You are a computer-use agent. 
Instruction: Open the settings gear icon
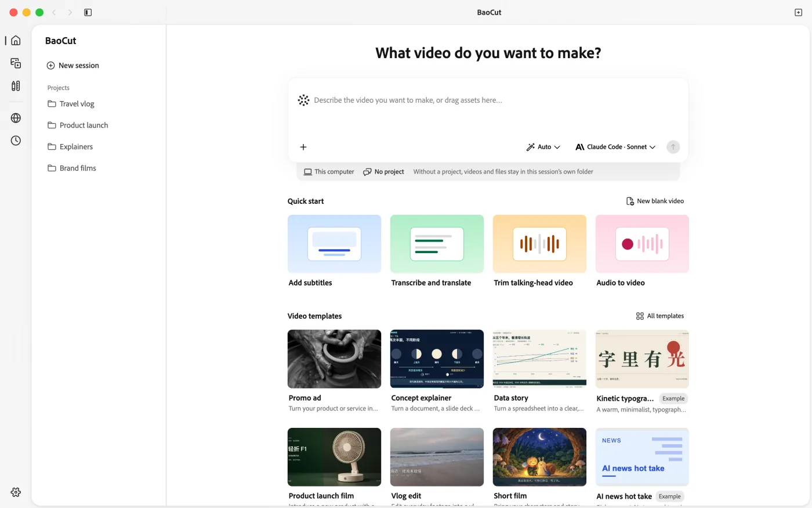(16, 492)
